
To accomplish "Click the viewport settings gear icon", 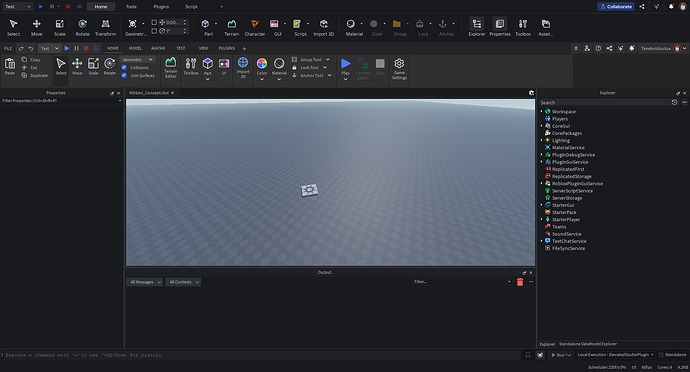I will (531, 93).
